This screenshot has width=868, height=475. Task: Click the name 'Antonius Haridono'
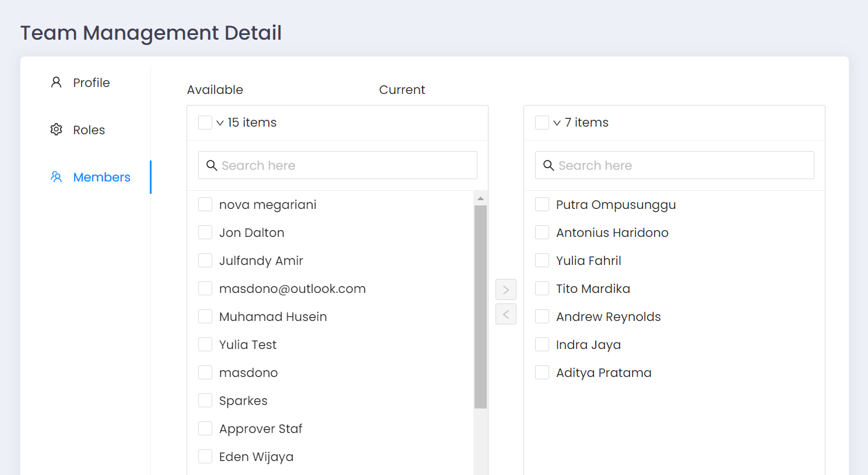point(612,233)
